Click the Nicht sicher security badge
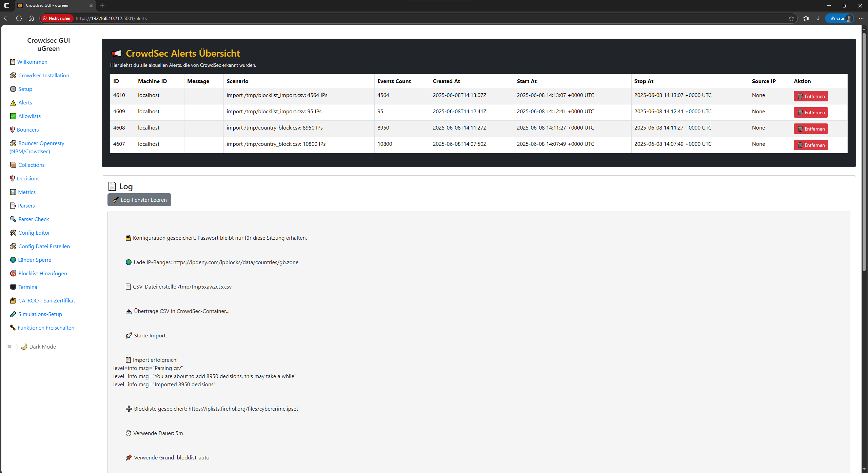The image size is (868, 473). [x=57, y=18]
